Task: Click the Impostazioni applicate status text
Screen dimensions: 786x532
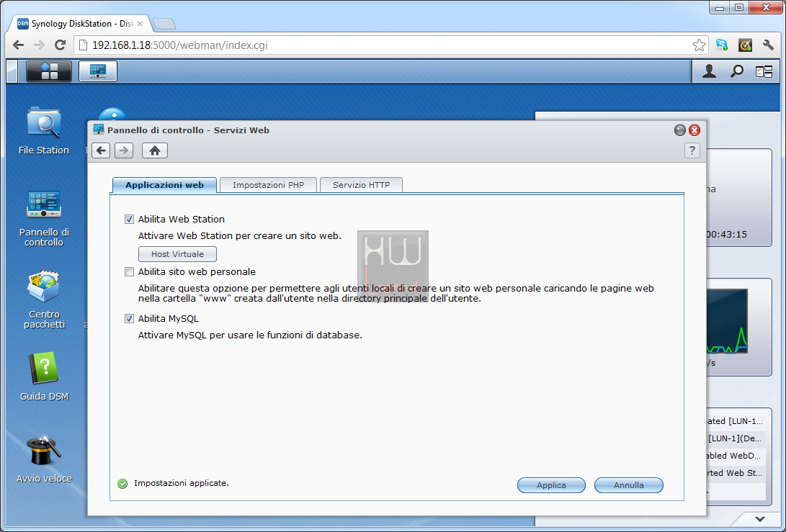Action: pos(181,483)
